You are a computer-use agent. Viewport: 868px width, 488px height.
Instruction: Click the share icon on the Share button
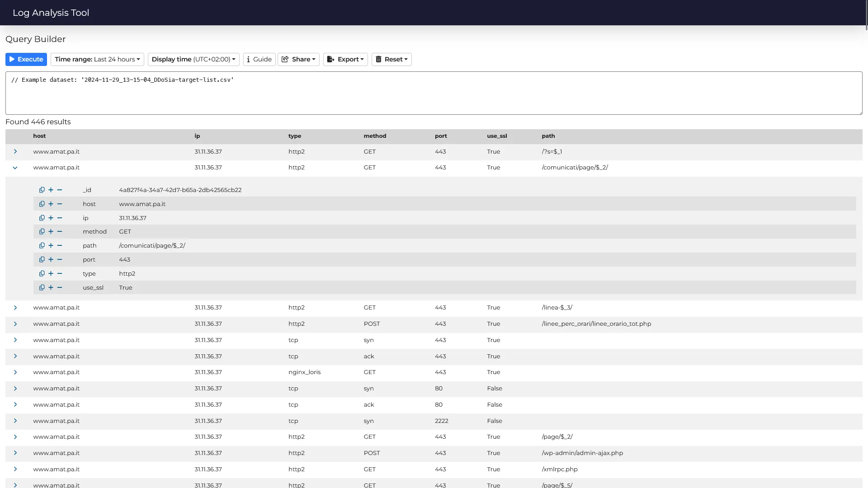tap(285, 59)
